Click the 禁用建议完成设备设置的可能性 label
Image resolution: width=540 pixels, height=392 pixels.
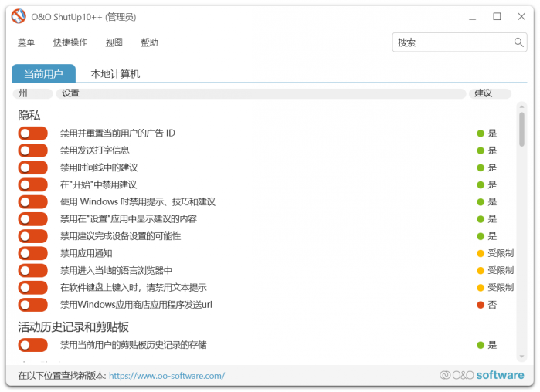tap(121, 236)
